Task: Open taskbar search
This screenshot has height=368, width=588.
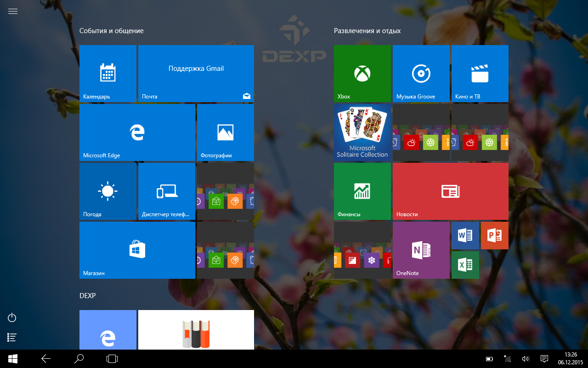Action: coord(79,359)
